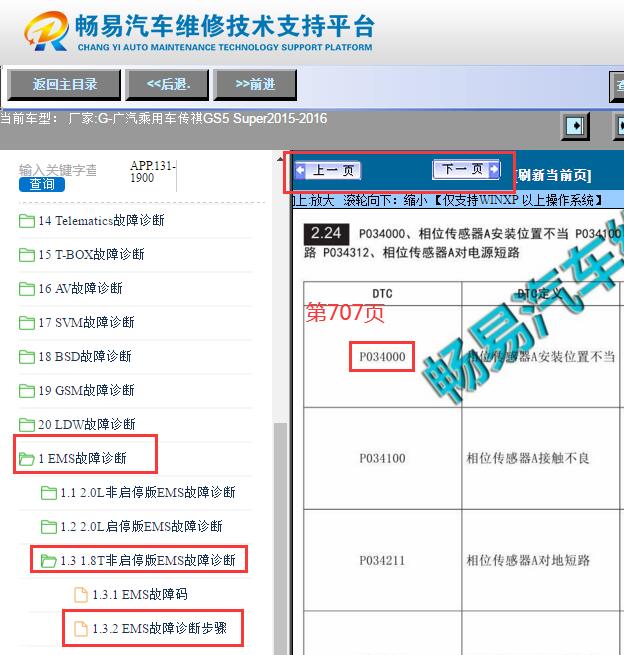This screenshot has height=655, width=624.
Task: Click definition 相位传感器A接触不良
Action: [x=528, y=458]
